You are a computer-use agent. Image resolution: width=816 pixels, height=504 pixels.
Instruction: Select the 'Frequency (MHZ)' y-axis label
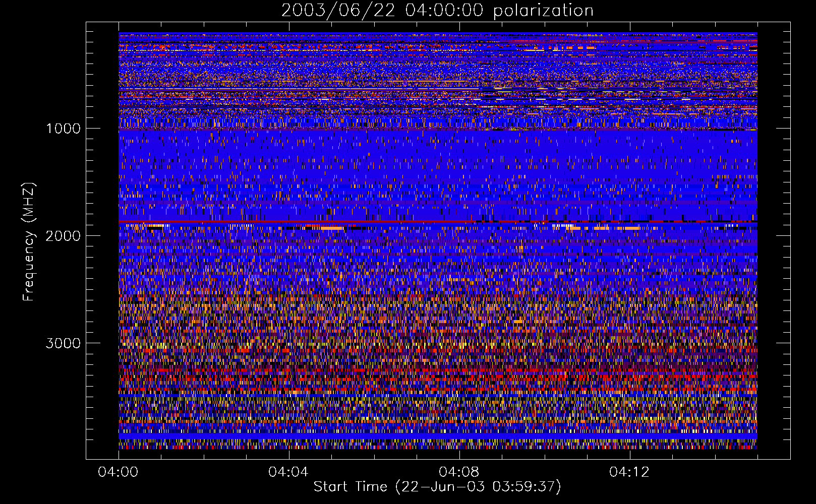coord(29,242)
